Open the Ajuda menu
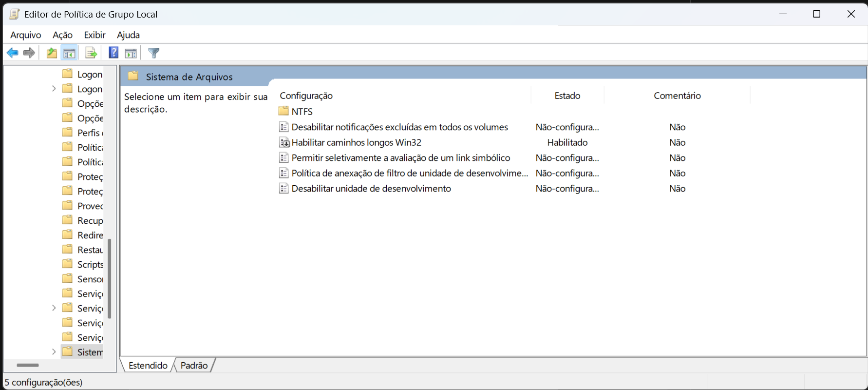Image resolution: width=868 pixels, height=390 pixels. pos(128,35)
